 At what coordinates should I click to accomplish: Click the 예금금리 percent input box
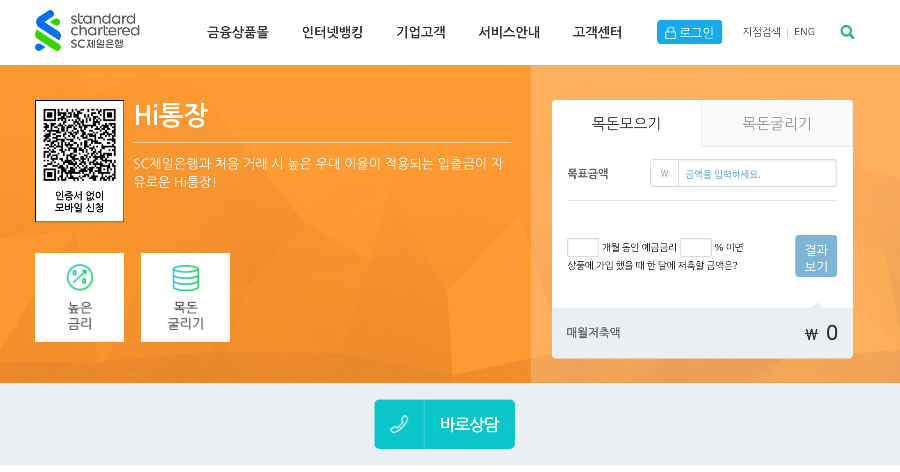pyautogui.click(x=696, y=247)
